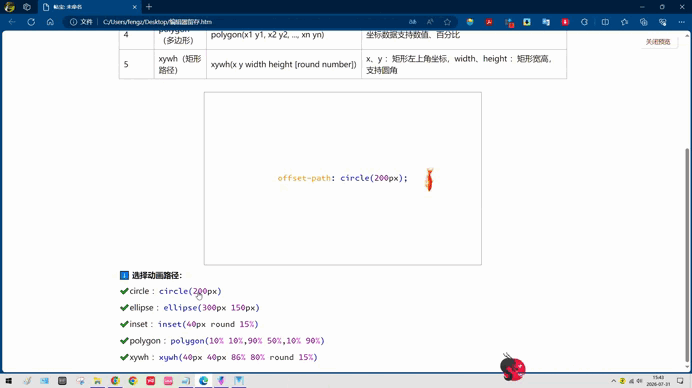Click the table cell with number 5

136,64
